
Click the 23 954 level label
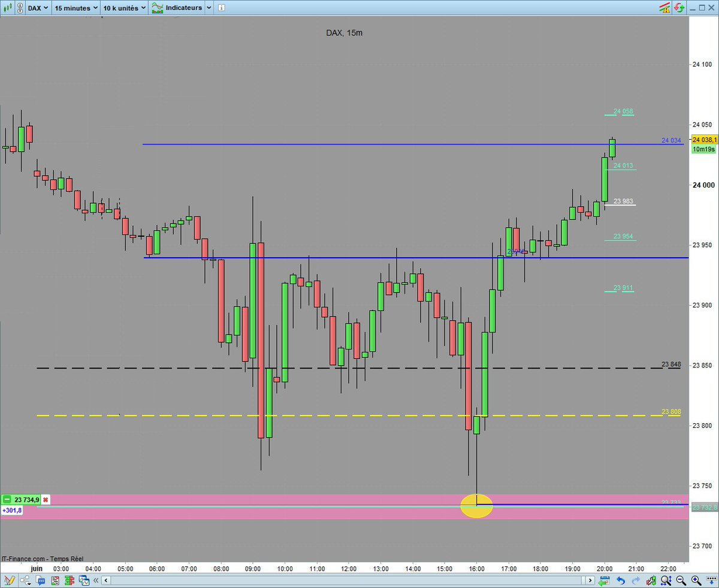coord(623,236)
